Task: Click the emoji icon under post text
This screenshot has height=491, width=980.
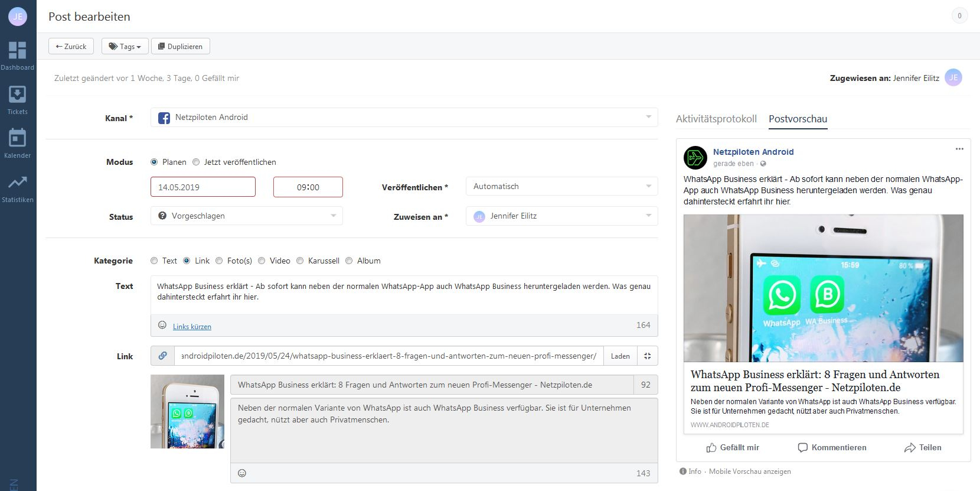Action: (x=162, y=325)
